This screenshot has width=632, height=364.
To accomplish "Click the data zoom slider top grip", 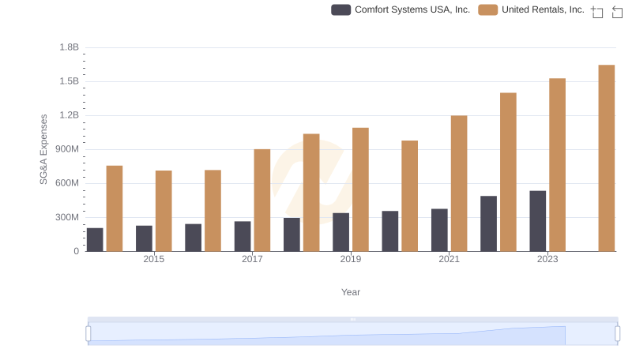I will 352,319.
